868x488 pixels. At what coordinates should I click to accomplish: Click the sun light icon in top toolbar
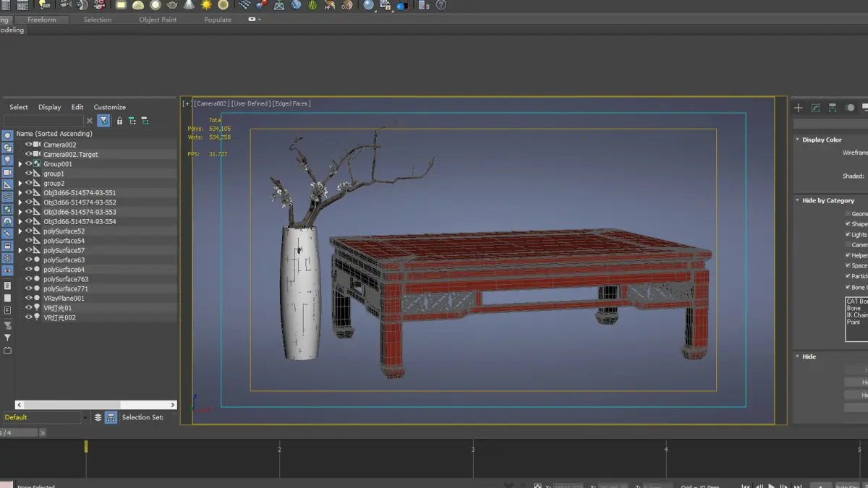point(206,5)
